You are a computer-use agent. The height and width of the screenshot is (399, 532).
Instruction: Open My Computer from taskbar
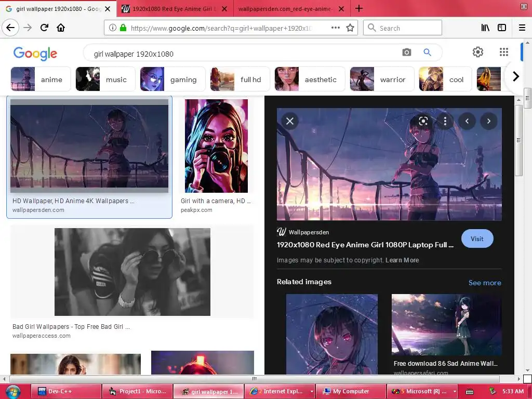(x=351, y=392)
